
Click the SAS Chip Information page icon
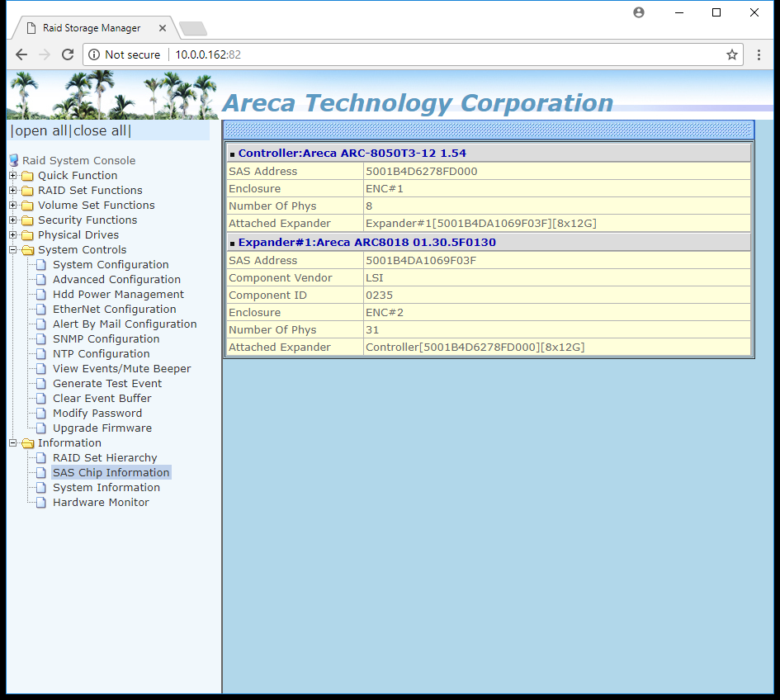point(41,473)
